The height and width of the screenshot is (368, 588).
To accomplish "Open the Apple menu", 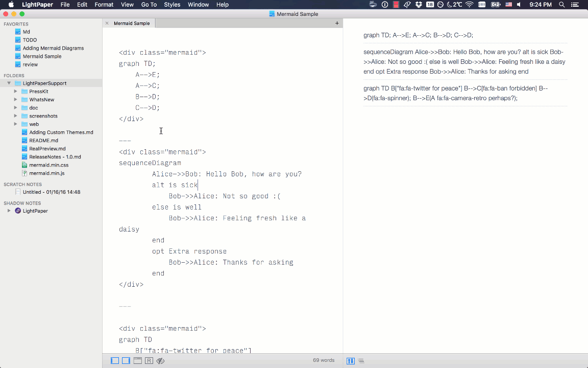I will click(x=11, y=5).
